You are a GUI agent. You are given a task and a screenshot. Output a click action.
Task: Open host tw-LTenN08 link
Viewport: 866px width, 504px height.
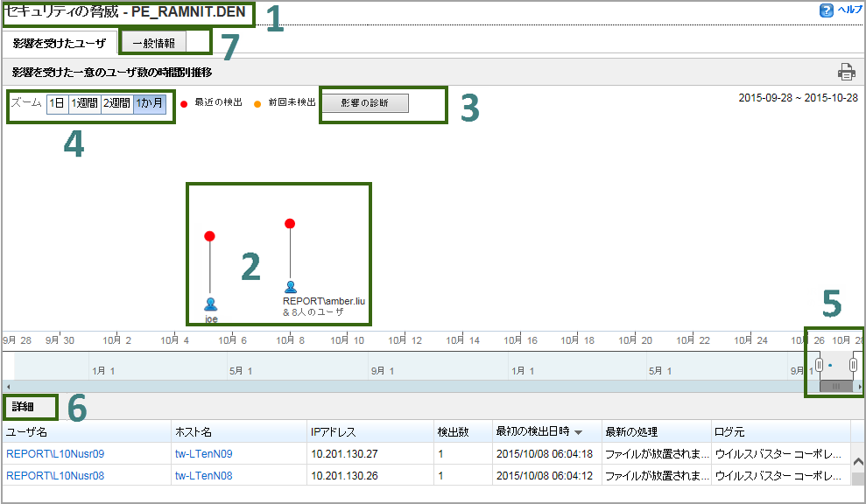click(x=204, y=475)
